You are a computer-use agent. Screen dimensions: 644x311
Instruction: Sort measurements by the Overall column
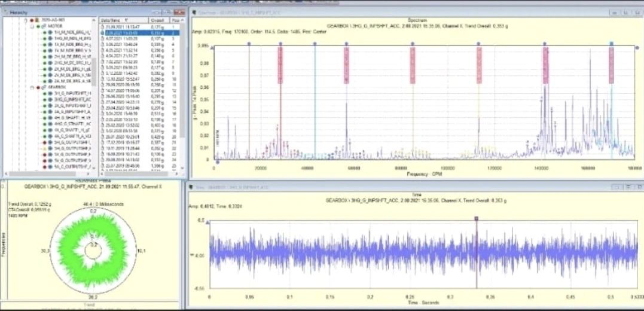[158, 20]
